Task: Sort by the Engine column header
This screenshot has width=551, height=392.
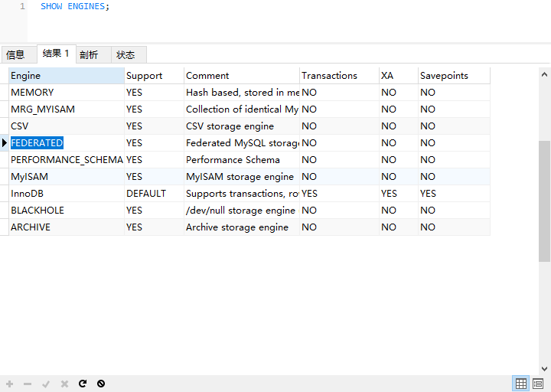Action: pos(66,76)
